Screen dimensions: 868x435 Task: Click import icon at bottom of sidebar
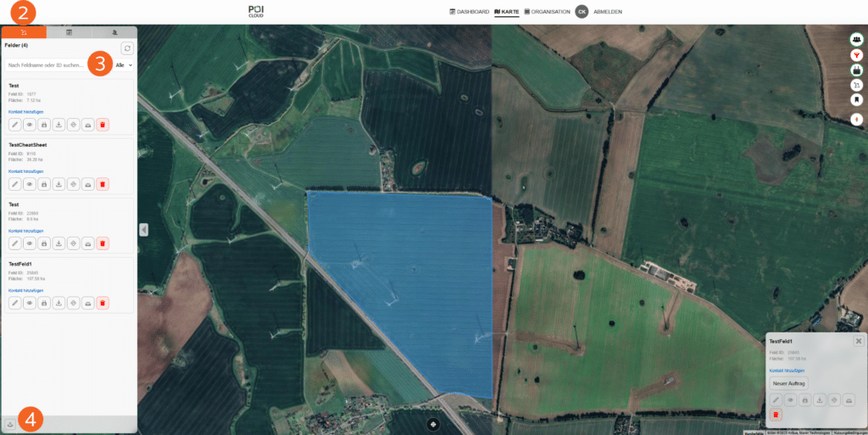[x=9, y=423]
